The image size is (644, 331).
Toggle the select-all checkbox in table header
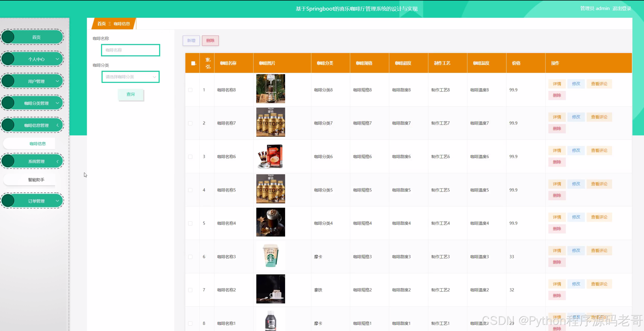pos(193,63)
